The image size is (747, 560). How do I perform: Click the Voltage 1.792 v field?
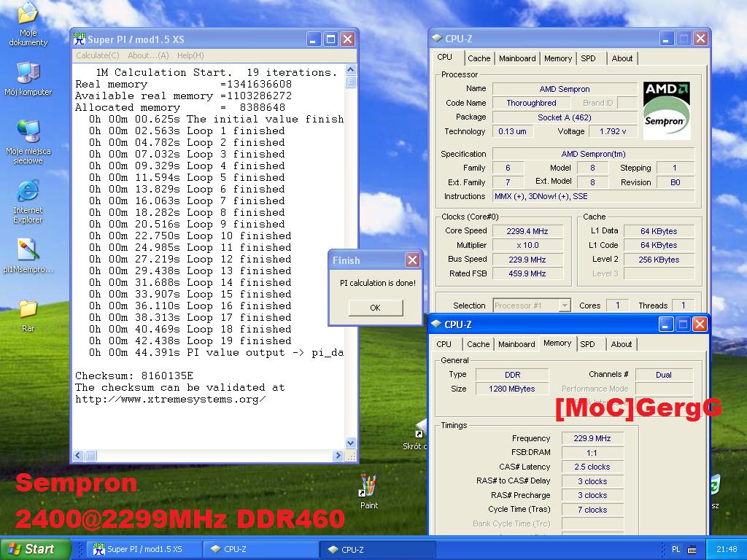(613, 131)
